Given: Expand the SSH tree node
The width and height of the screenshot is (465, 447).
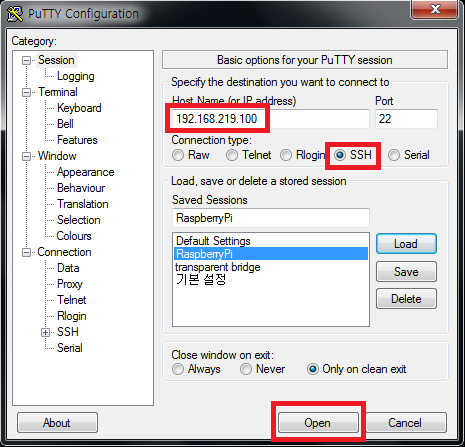Looking at the screenshot, I should [x=46, y=332].
